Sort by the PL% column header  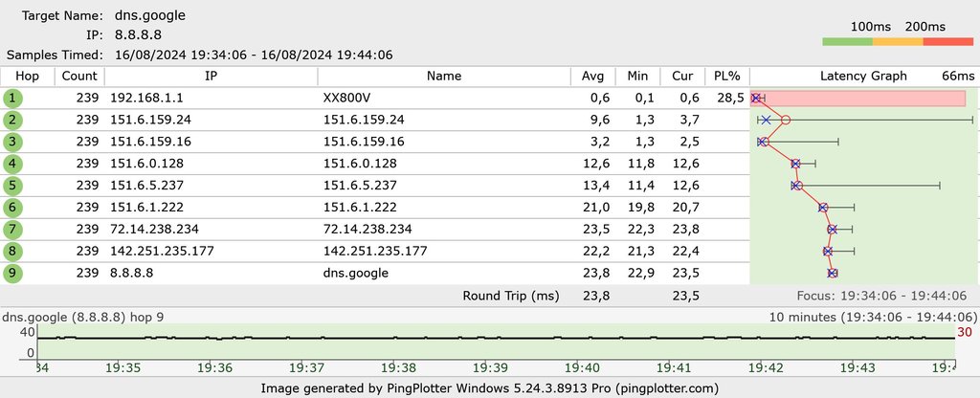(726, 76)
